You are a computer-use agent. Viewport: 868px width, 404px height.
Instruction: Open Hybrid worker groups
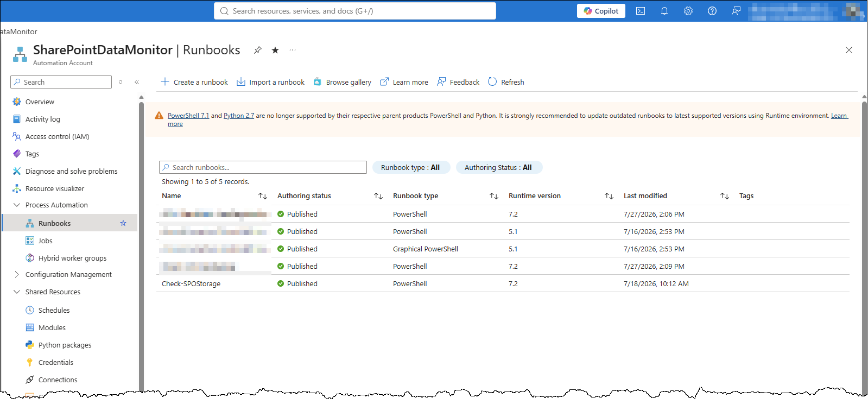[72, 258]
